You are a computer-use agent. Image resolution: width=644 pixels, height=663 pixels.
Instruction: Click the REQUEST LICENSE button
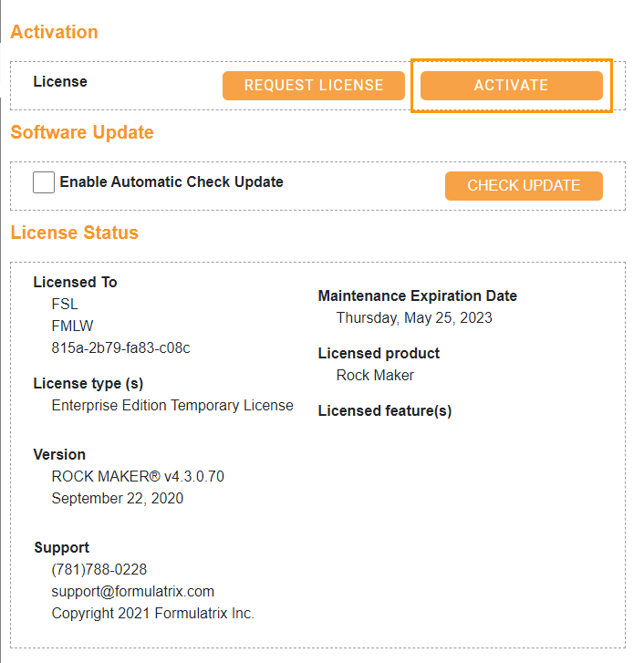click(313, 86)
